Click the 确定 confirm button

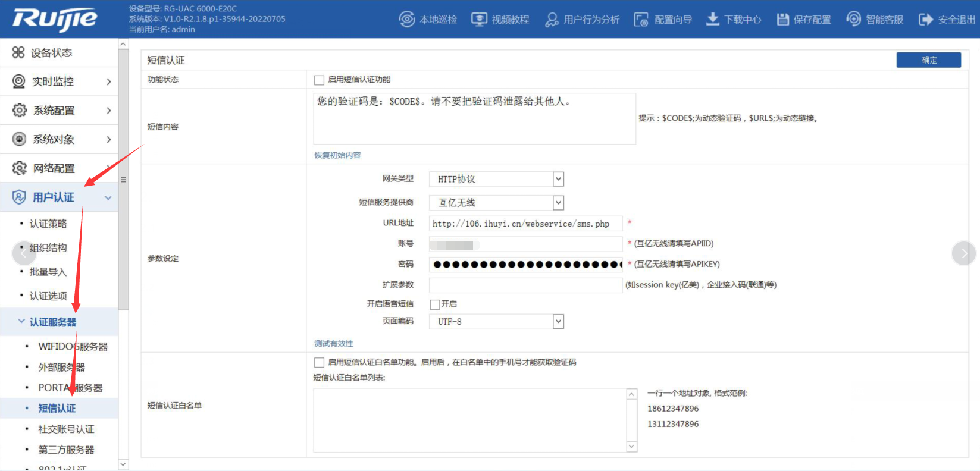[928, 60]
